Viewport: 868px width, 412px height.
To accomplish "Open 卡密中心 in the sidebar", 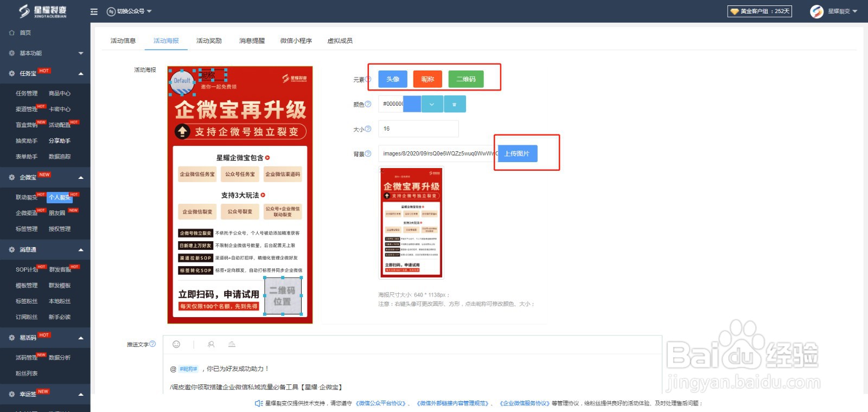I will 60,110.
